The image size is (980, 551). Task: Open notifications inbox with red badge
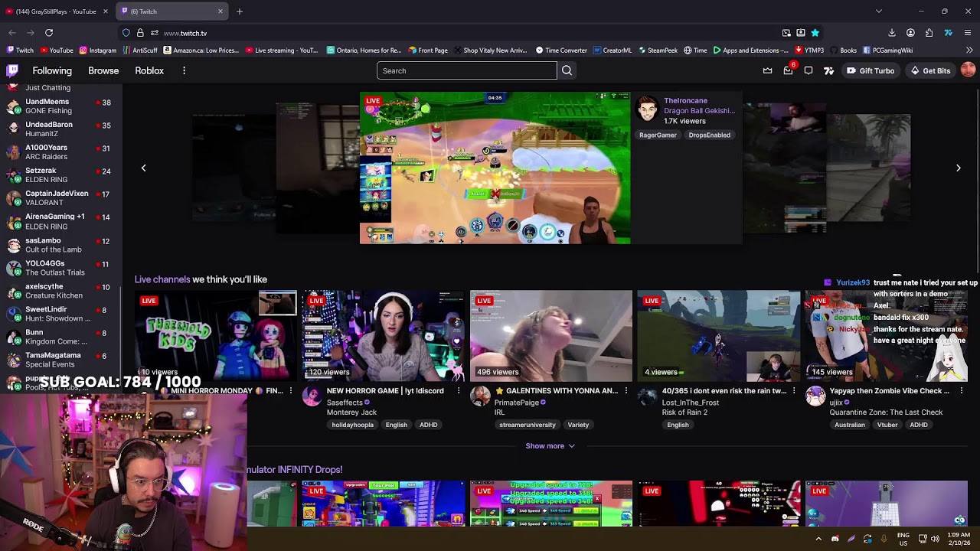pos(789,70)
